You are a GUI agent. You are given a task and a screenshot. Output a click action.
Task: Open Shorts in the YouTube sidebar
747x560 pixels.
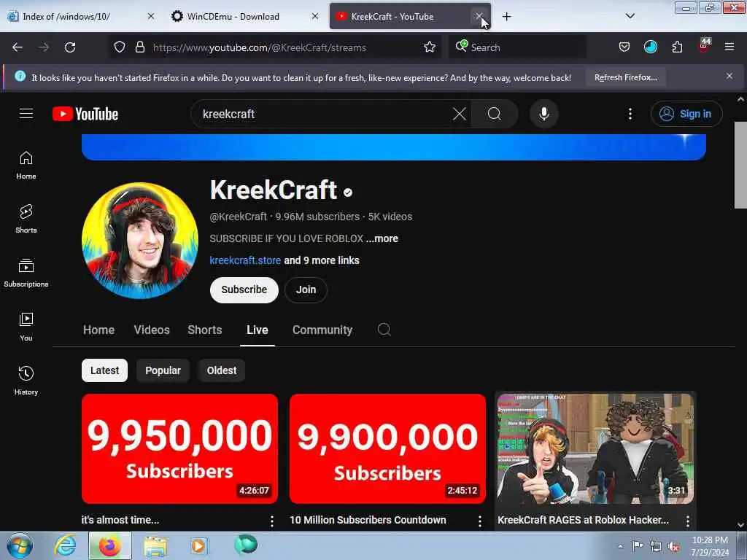tap(26, 219)
